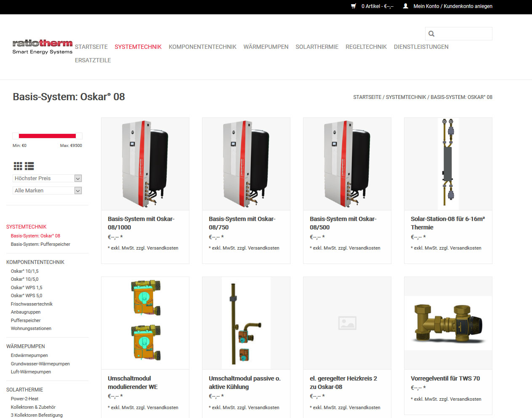This screenshot has width=532, height=418.
Task: Open Basis-System mit Oskar-08/750 product image
Action: click(246, 164)
